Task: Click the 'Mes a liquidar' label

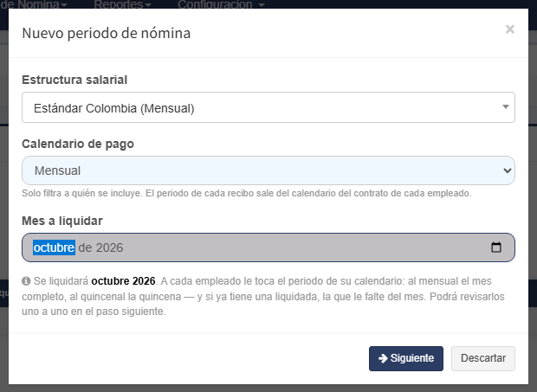Action: coord(62,221)
